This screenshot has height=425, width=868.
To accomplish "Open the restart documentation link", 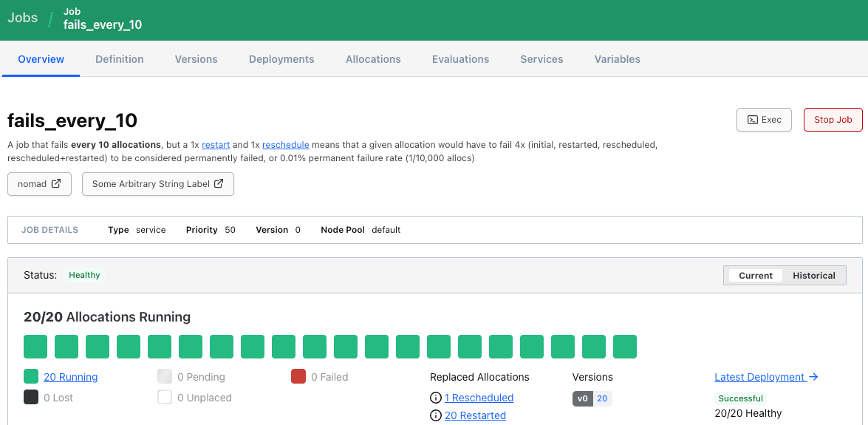I will (215, 145).
